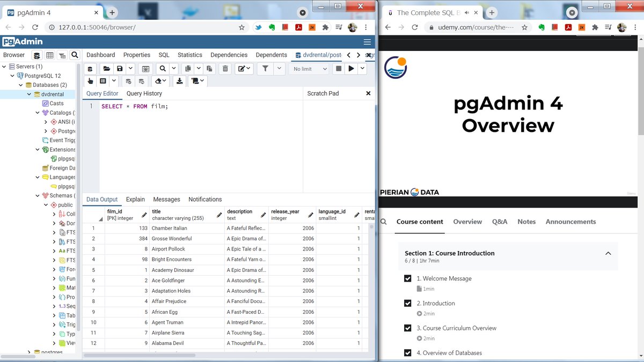Click the Search Objects magnifier in Browser panel
This screenshot has height=362, width=644.
[x=75, y=55]
